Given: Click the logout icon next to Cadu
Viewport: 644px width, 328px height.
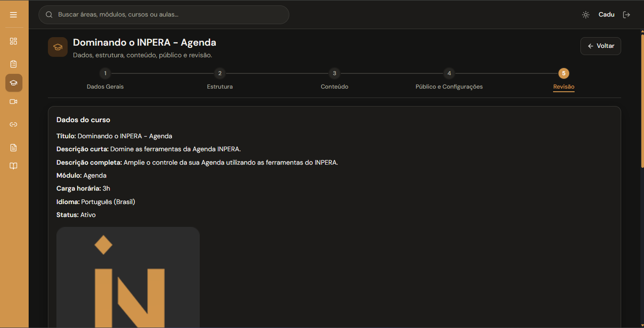Looking at the screenshot, I should (x=627, y=15).
